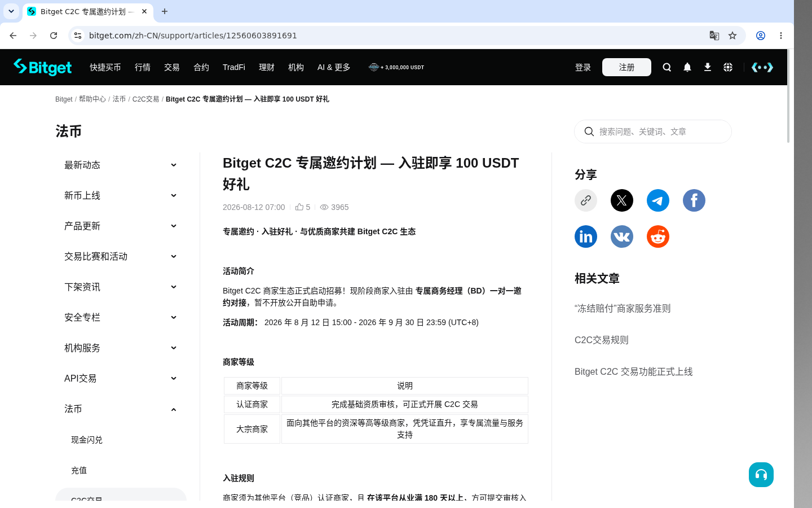Screen dimensions: 812x508
Task: Click 登录 login link
Action: click(583, 67)
